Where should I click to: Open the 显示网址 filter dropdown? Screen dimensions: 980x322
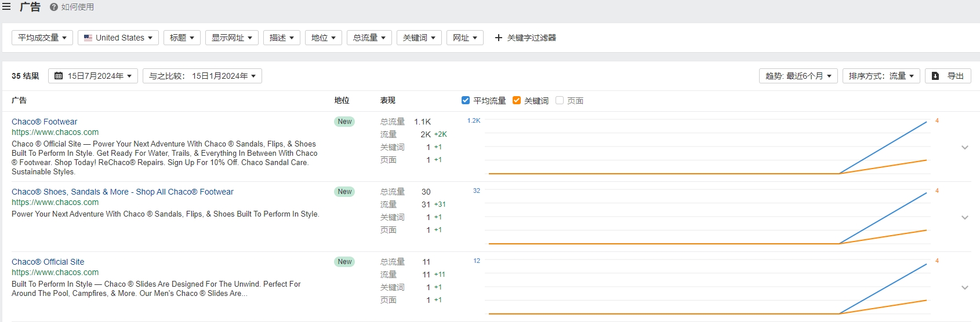pyautogui.click(x=232, y=38)
